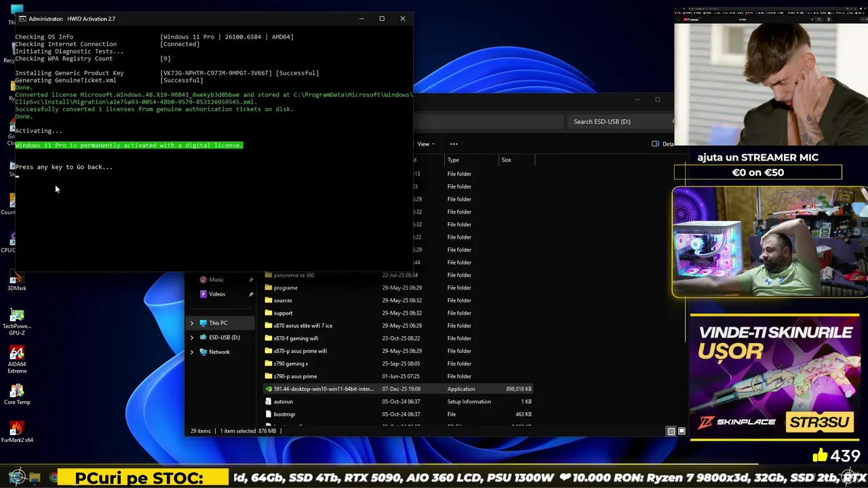Screen dimensions: 868x488
Task: Sort files by the Type column
Action: coord(471,160)
